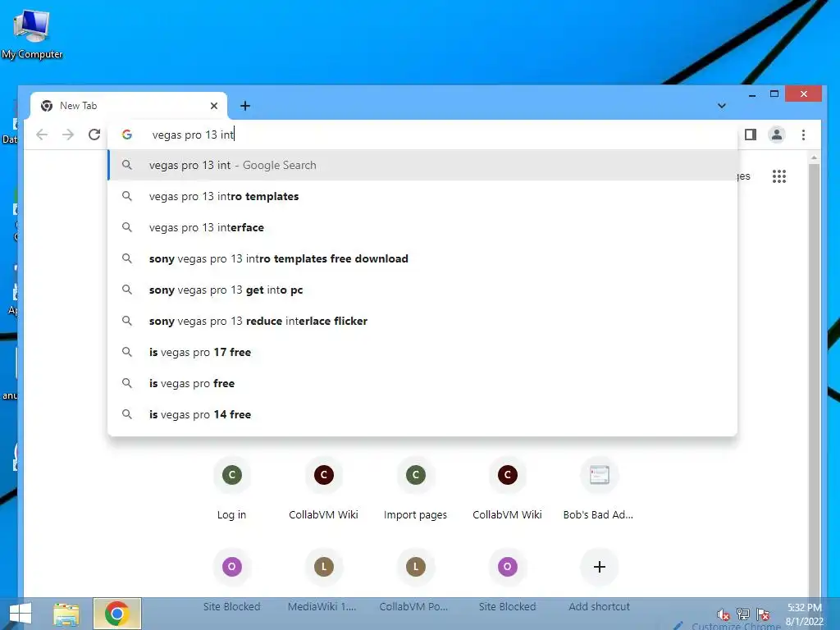Image resolution: width=840 pixels, height=630 pixels.
Task: Open the Import pages shortcut
Action: coord(415,489)
